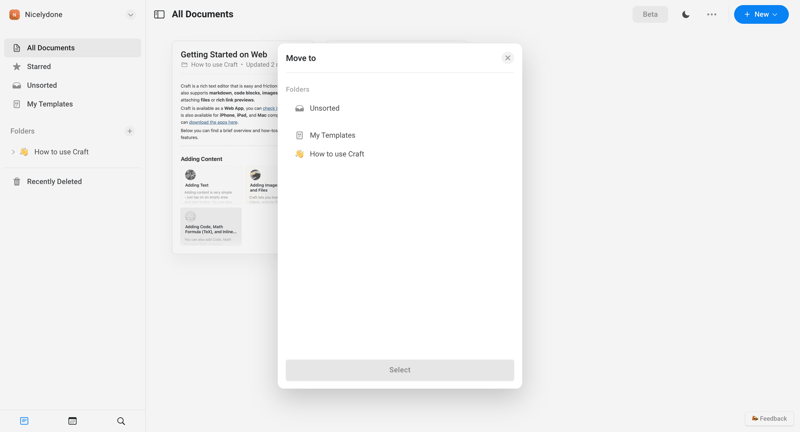Image resolution: width=800 pixels, height=432 pixels.
Task: Click the Adding Content heading in document card
Action: click(202, 159)
